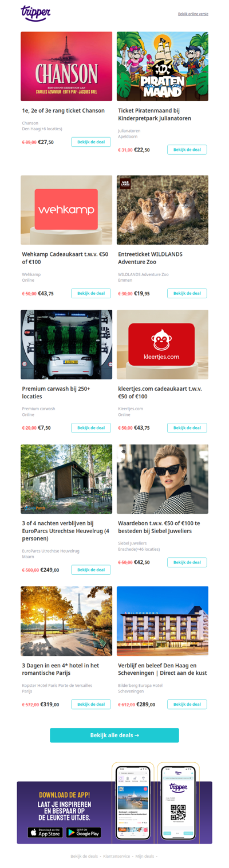
Task: Open the Google Play download badge
Action: [84, 833]
